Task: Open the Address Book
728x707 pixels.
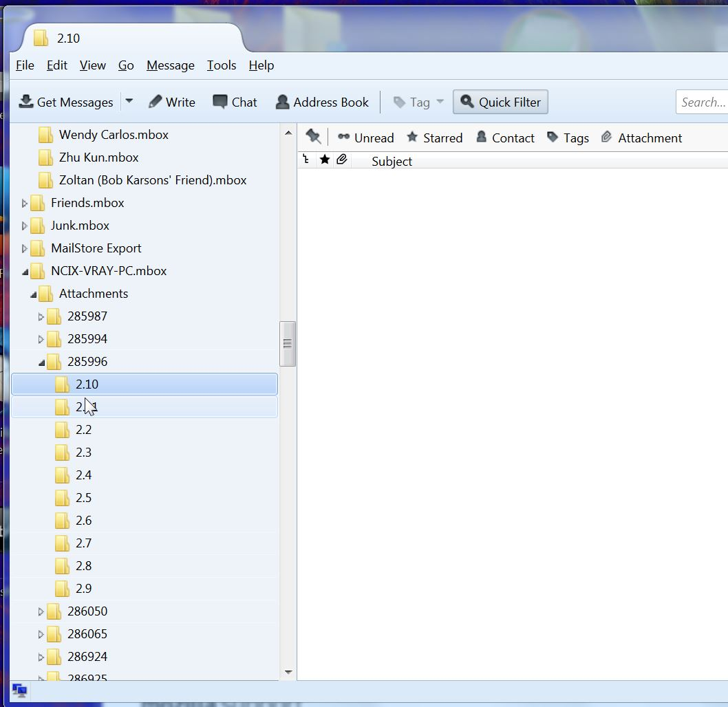Action: click(x=322, y=102)
